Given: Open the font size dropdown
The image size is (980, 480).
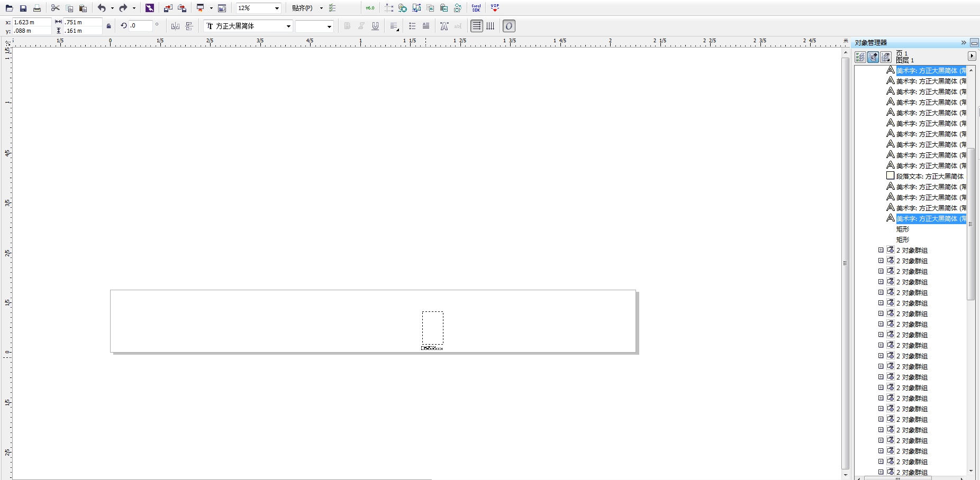Looking at the screenshot, I should 329,26.
